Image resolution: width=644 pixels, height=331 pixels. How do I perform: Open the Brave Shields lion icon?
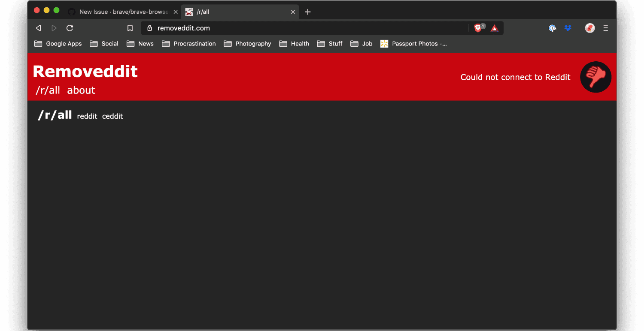click(478, 28)
